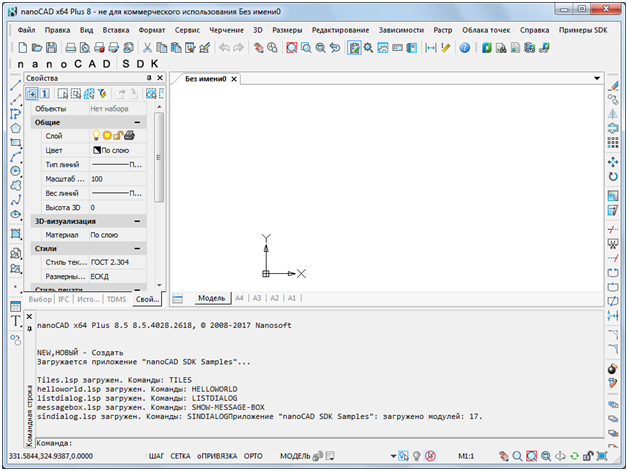
Task: Pin the Свойства panel with pushpin
Action: pos(149,78)
